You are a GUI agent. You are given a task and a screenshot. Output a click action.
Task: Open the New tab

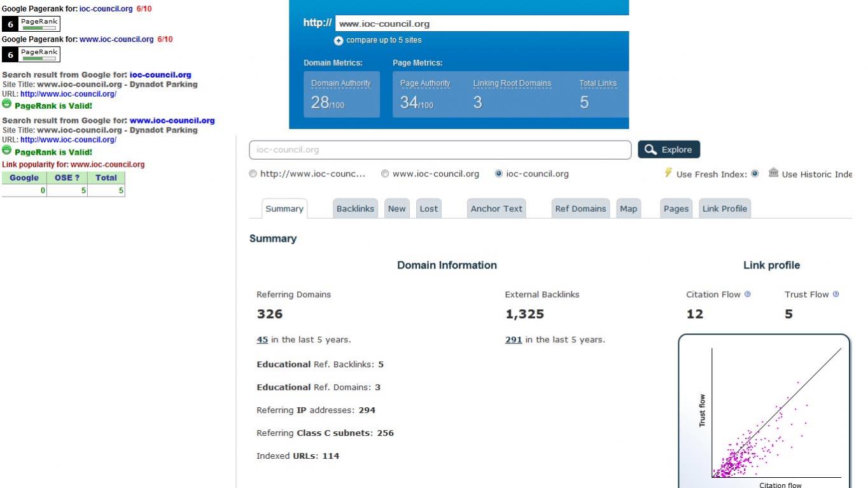pos(397,209)
